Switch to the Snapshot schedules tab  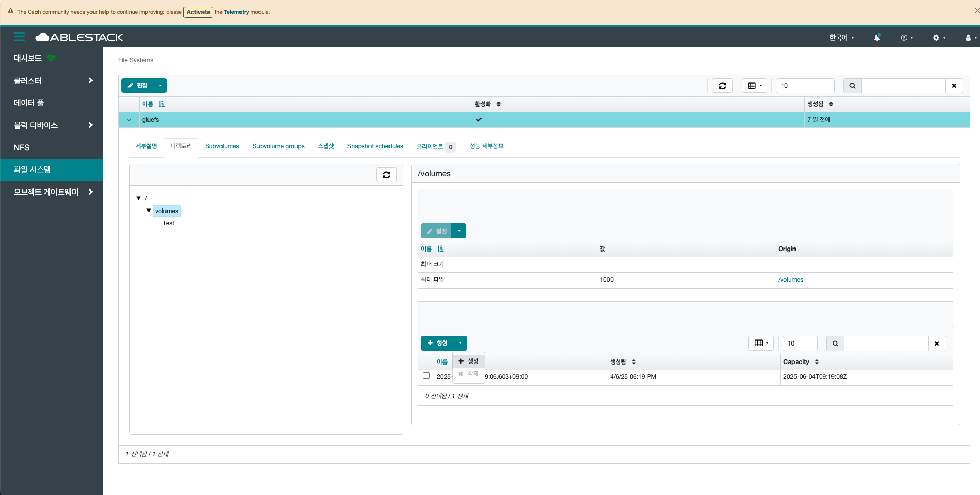click(x=375, y=146)
